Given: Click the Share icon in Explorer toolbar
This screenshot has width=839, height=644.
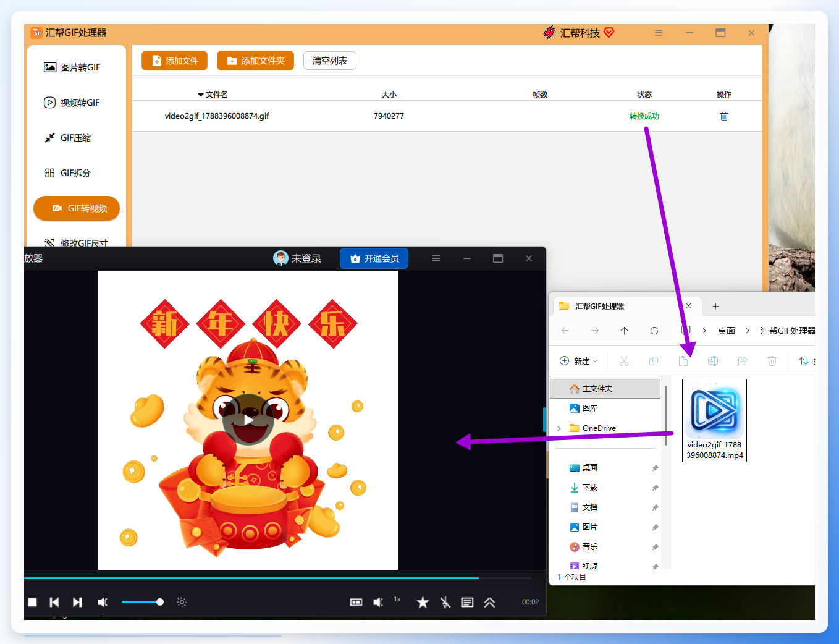Looking at the screenshot, I should click(743, 361).
